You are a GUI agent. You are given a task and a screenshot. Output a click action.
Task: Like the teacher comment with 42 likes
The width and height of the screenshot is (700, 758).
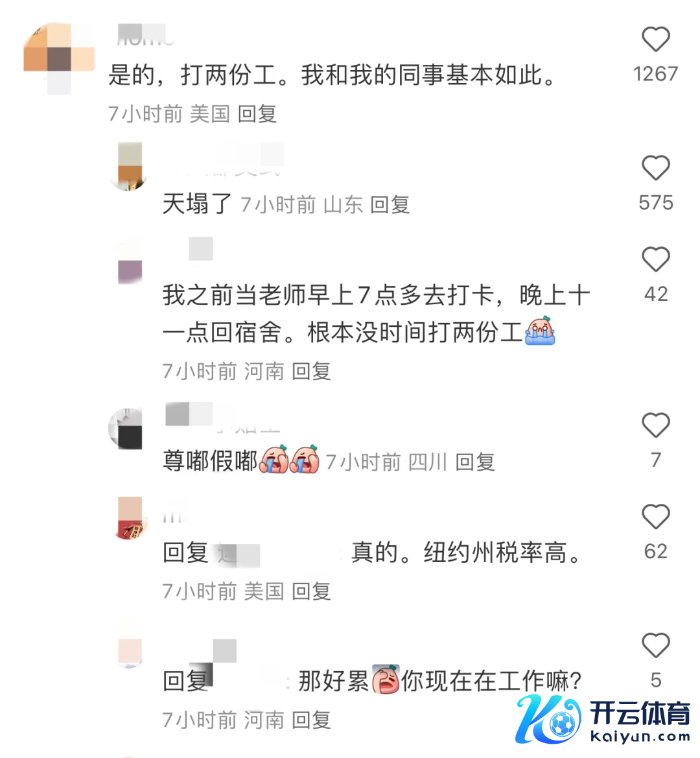coord(655,259)
